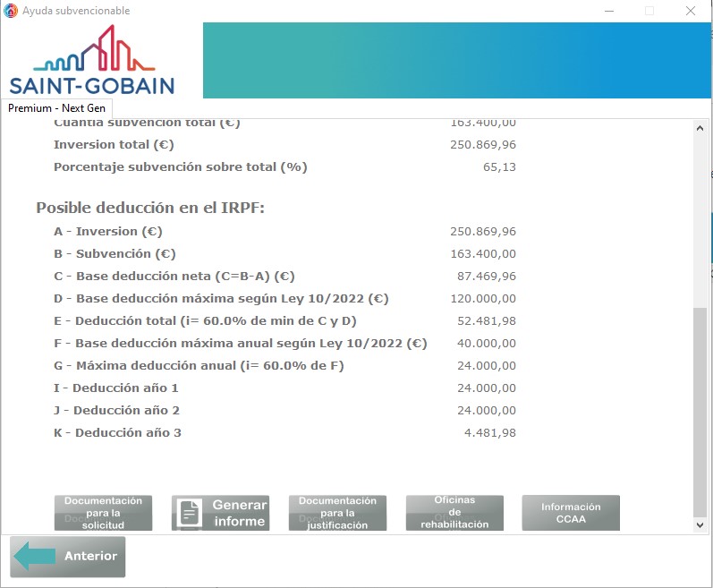The width and height of the screenshot is (713, 588).
Task: Open Documentación para la justificación
Action: tap(337, 513)
